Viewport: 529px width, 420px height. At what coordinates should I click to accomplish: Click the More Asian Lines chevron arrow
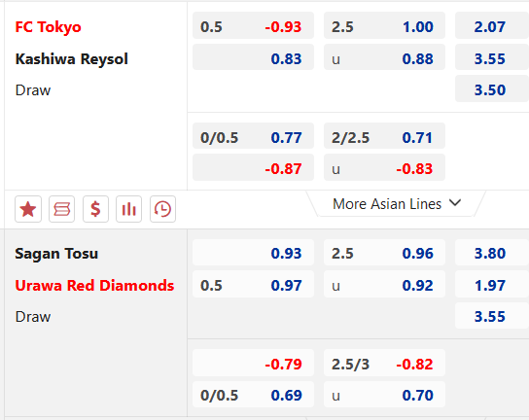pos(455,203)
